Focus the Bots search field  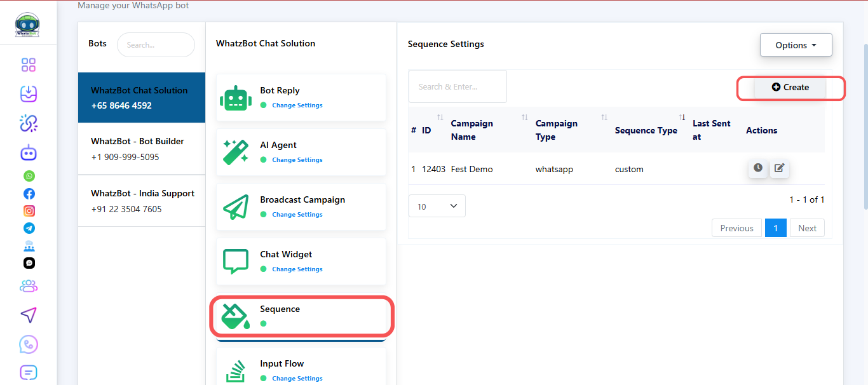(x=156, y=45)
